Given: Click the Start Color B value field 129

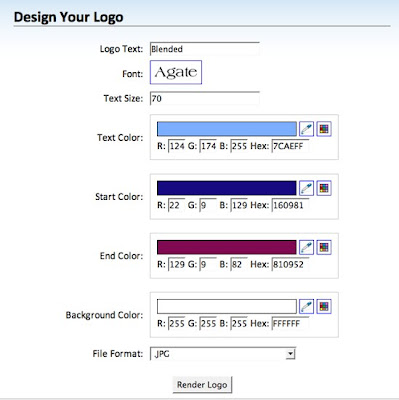Looking at the screenshot, I should click(x=239, y=205).
